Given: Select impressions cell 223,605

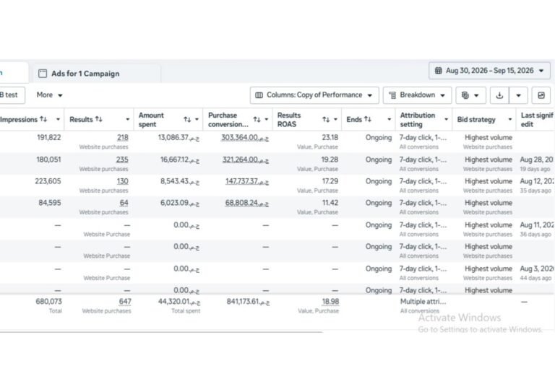Looking at the screenshot, I should (x=48, y=181).
